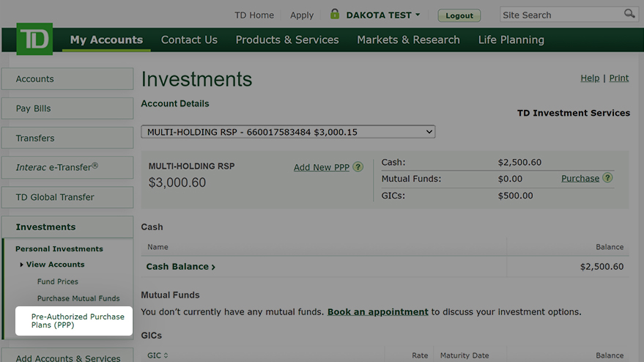Click the Cash amount $2,500.60 in summary
The height and width of the screenshot is (362, 644).
pyautogui.click(x=519, y=162)
